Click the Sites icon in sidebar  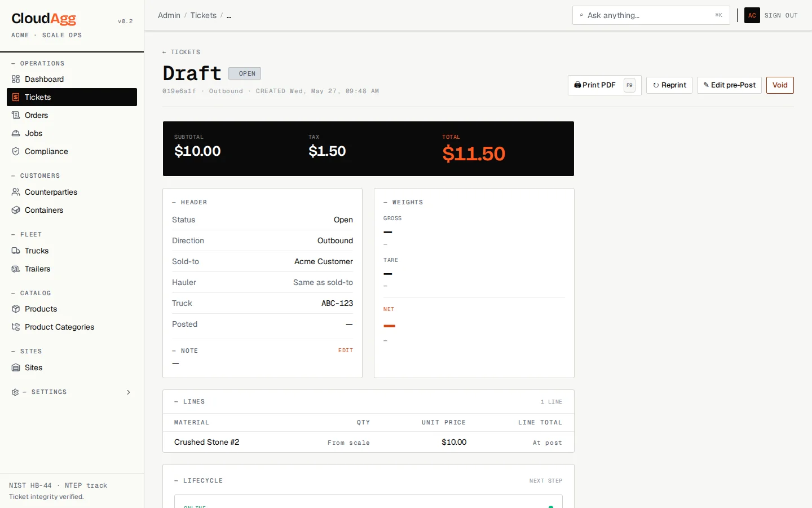tap(16, 367)
